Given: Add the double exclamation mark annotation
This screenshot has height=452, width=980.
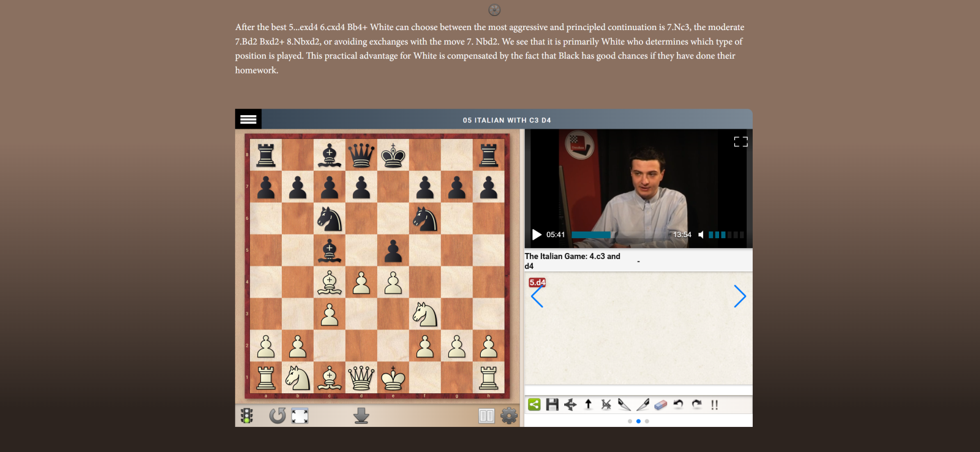Looking at the screenshot, I should tap(714, 404).
